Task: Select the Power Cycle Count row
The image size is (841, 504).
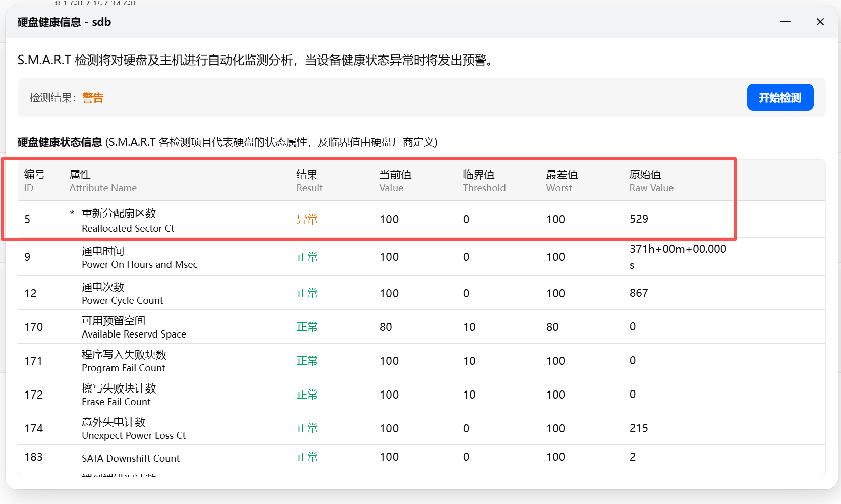Action: [x=122, y=293]
